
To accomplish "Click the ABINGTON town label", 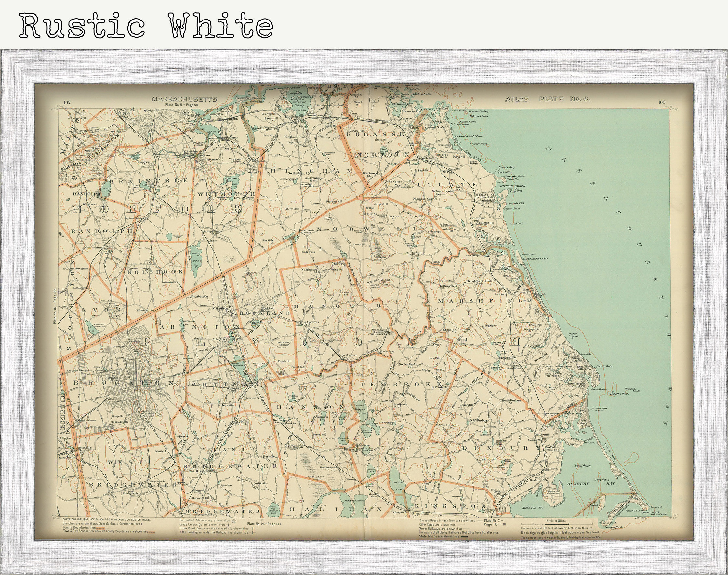I will (x=200, y=327).
